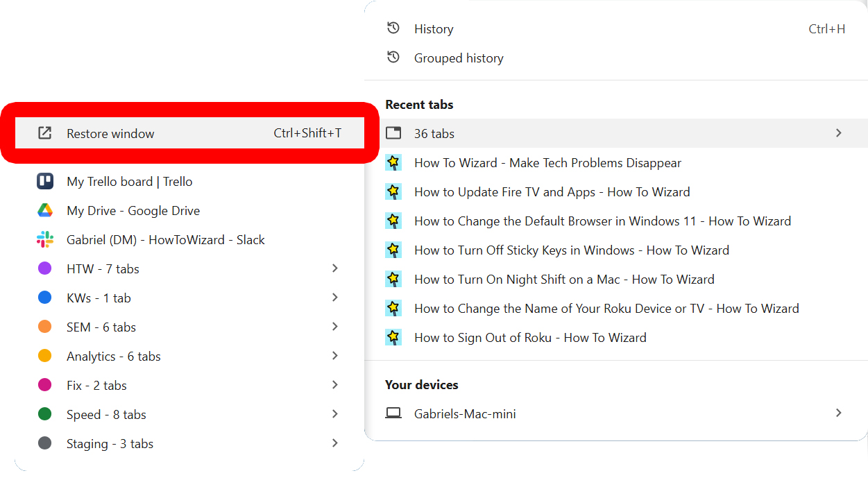Click the green Speed group color dot
Viewport: 868px width, 480px height.
point(45,414)
